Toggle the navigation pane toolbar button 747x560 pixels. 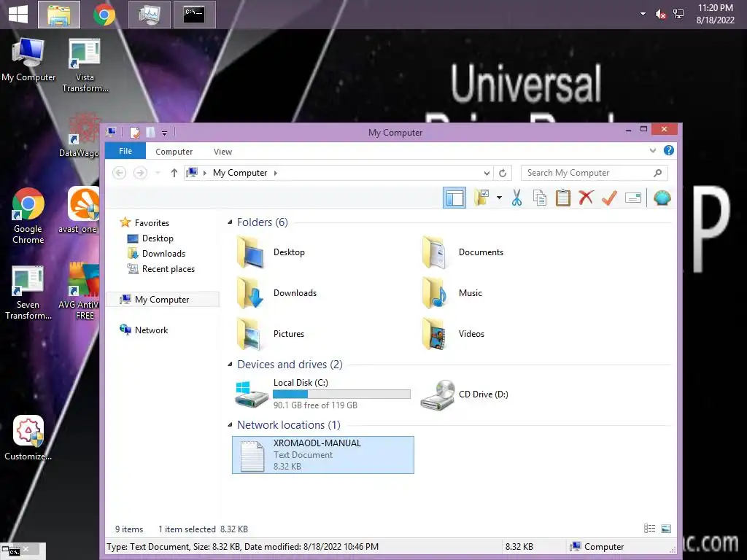click(x=454, y=198)
